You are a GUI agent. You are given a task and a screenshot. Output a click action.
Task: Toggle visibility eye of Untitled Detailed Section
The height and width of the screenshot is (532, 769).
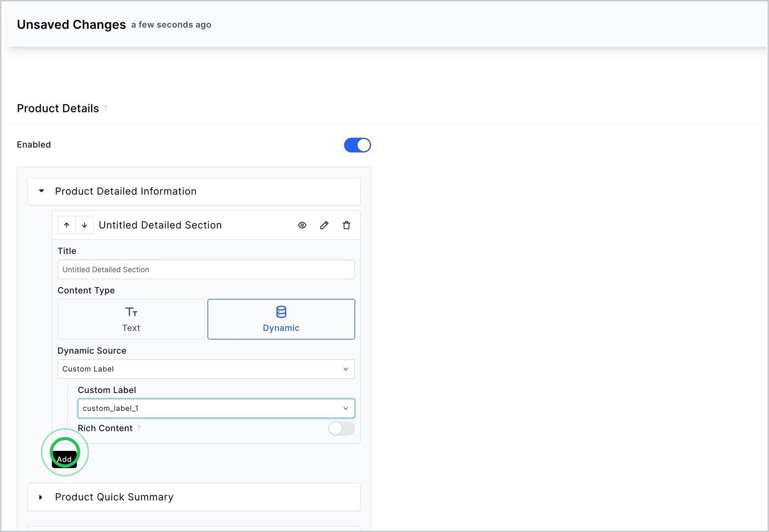[302, 225]
